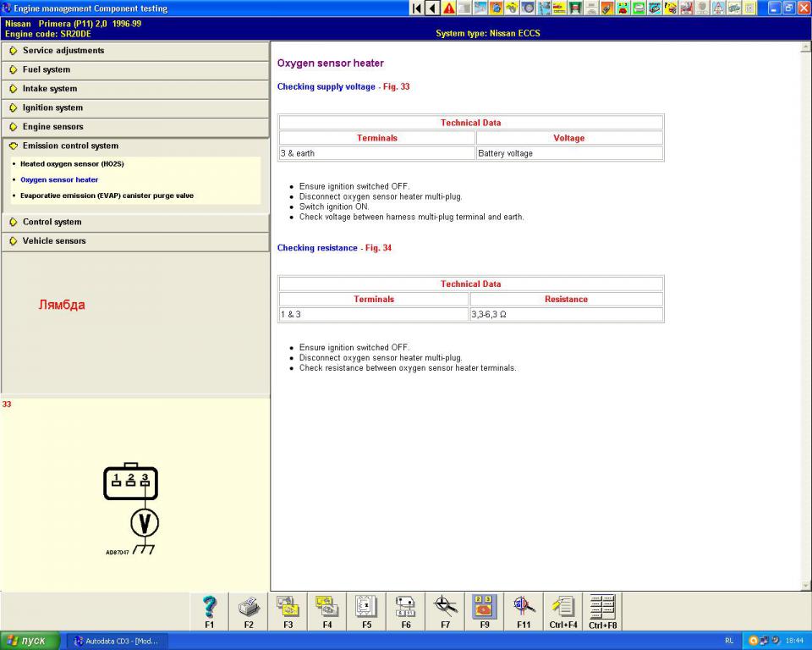
Task: Expand the Engine sensors section
Action: click(x=135, y=127)
